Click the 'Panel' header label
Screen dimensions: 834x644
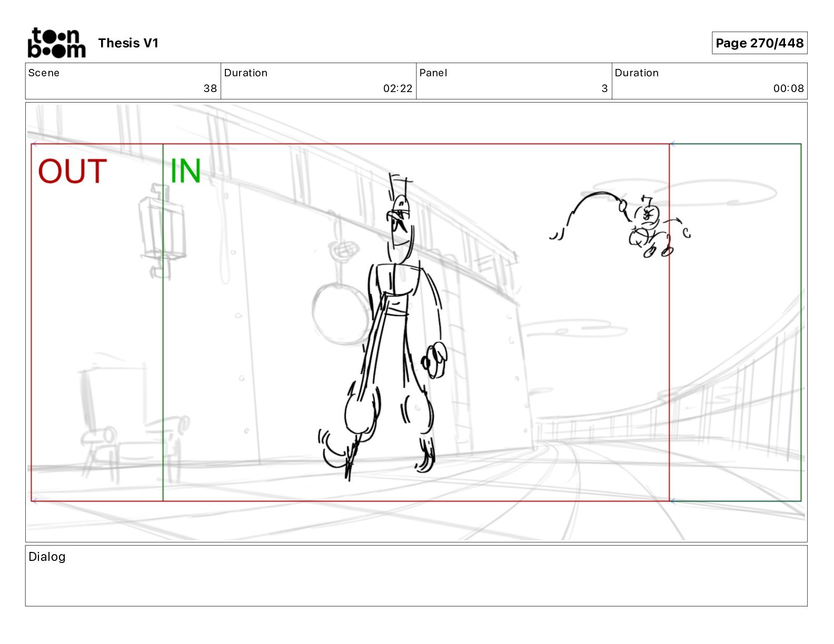coord(433,73)
